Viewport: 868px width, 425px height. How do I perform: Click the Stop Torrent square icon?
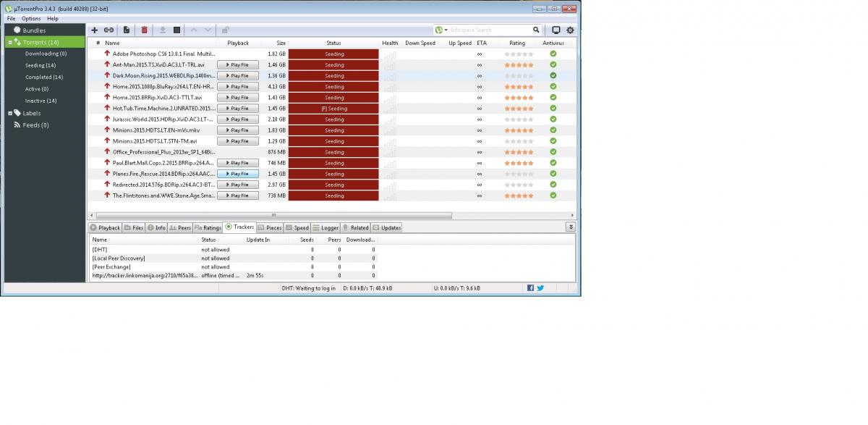point(176,30)
